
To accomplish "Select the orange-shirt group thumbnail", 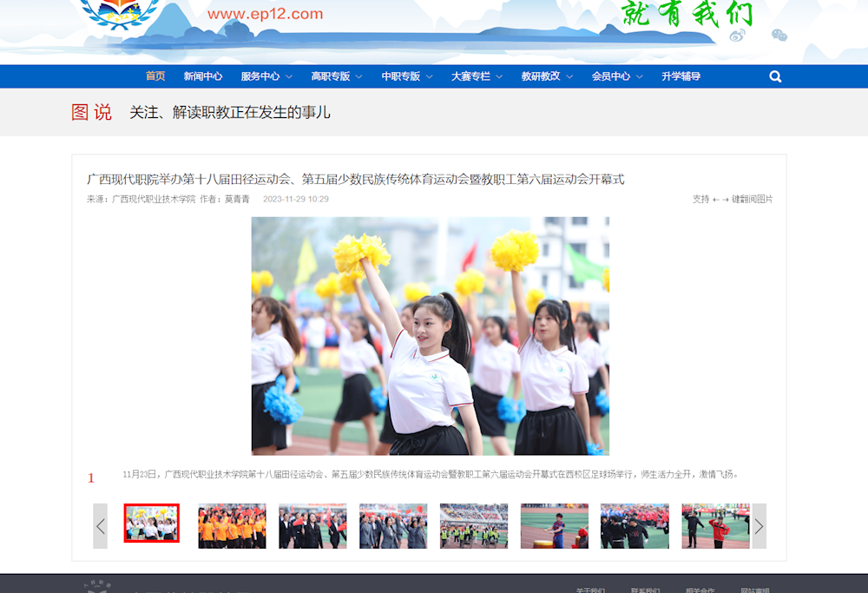I will (232, 526).
